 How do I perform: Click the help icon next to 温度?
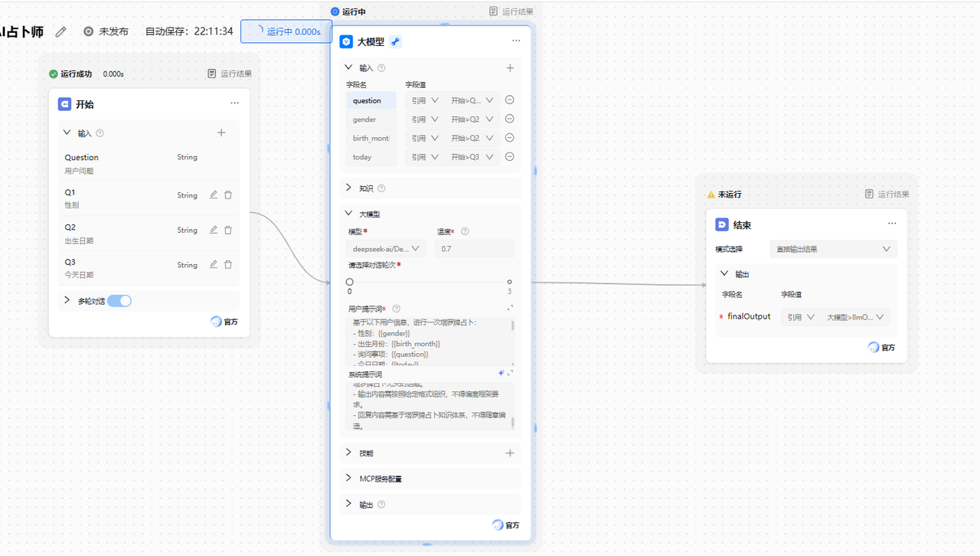[465, 231]
